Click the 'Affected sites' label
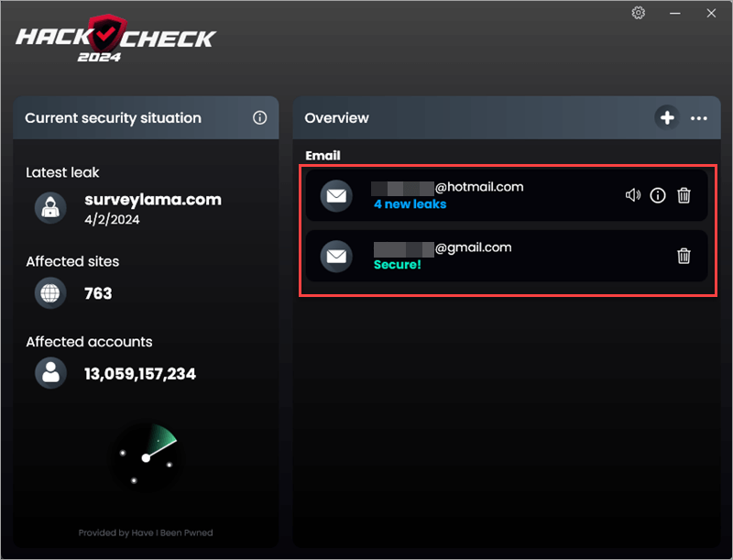 [72, 261]
